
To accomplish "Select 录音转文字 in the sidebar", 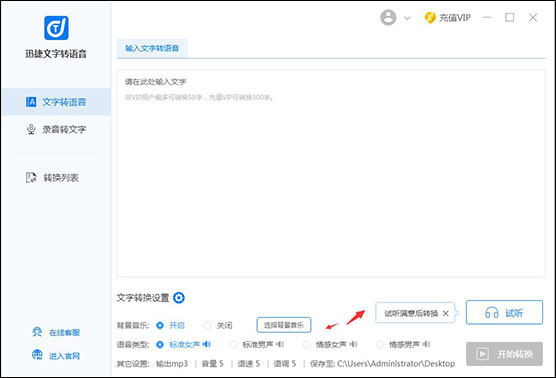I will click(56, 129).
